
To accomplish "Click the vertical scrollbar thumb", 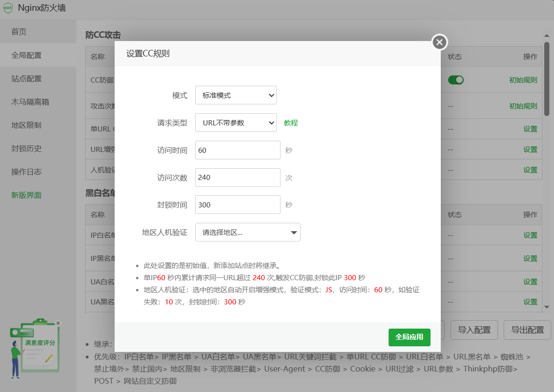I will (x=547, y=79).
